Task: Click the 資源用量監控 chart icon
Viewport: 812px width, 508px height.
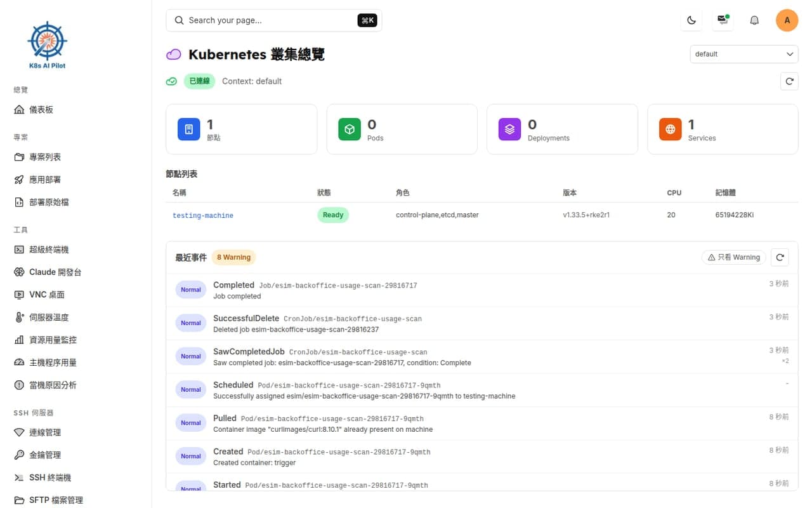Action: [x=19, y=340]
